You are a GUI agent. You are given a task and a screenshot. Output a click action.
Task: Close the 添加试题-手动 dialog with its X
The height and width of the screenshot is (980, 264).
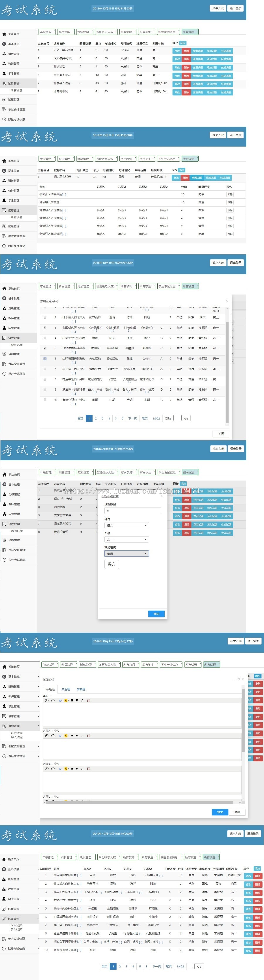pos(226,300)
